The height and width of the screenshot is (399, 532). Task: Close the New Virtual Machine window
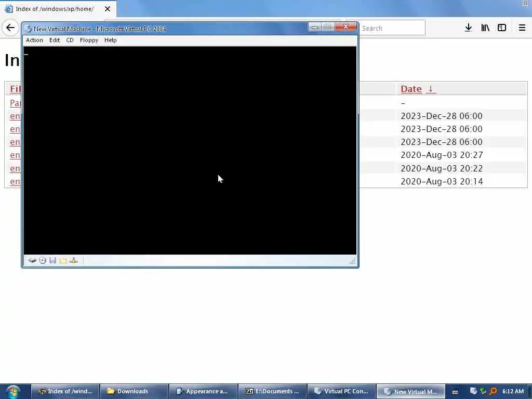tap(345, 27)
